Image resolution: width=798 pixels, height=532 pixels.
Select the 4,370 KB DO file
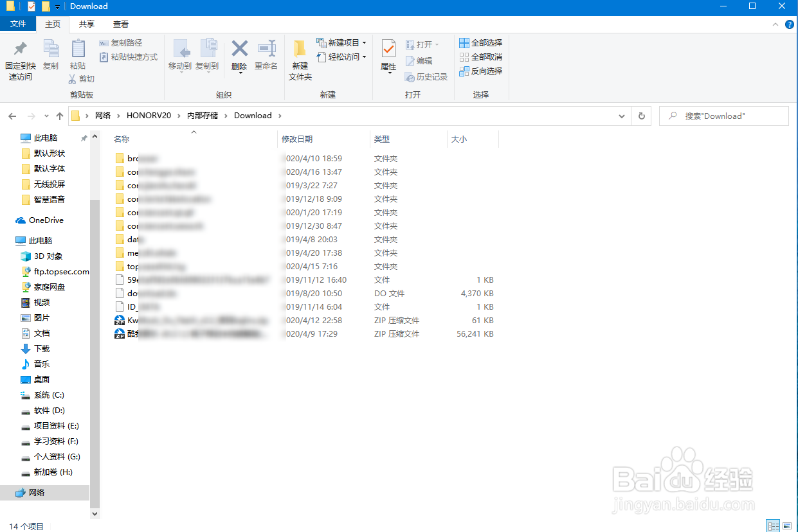pyautogui.click(x=304, y=294)
